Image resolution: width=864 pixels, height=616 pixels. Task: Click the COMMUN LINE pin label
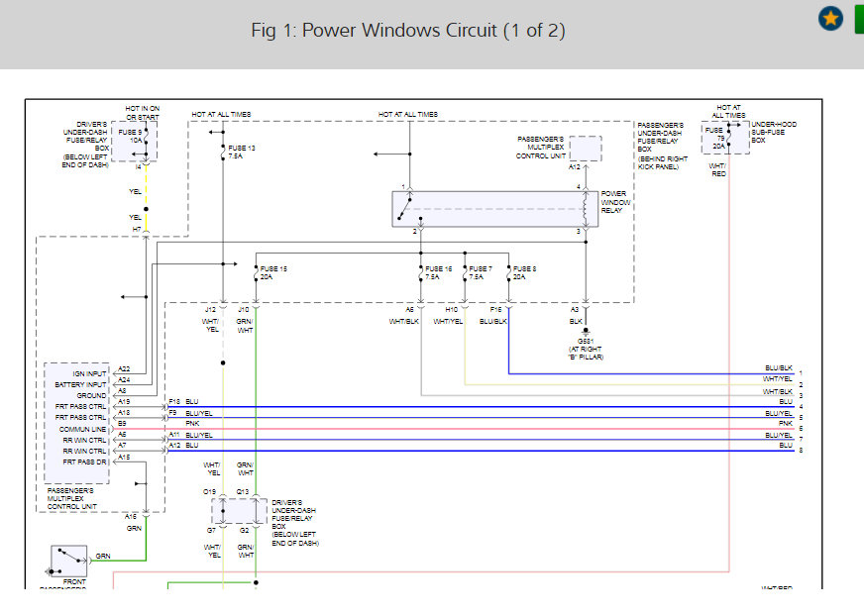click(83, 429)
